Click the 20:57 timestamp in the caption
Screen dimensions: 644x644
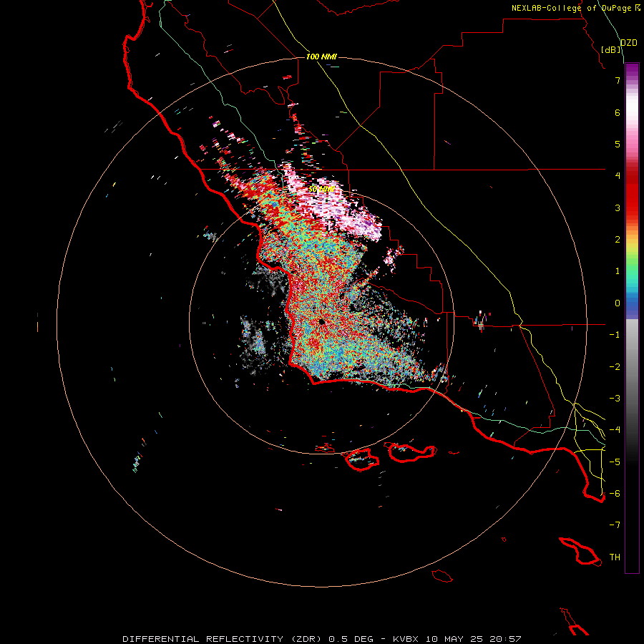506,639
